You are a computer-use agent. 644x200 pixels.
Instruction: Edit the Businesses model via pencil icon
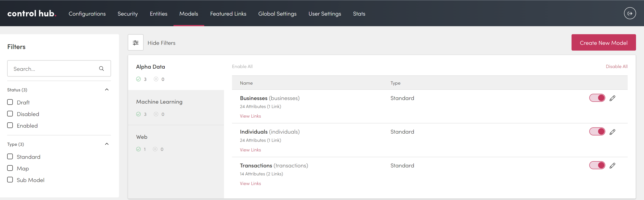tap(612, 98)
